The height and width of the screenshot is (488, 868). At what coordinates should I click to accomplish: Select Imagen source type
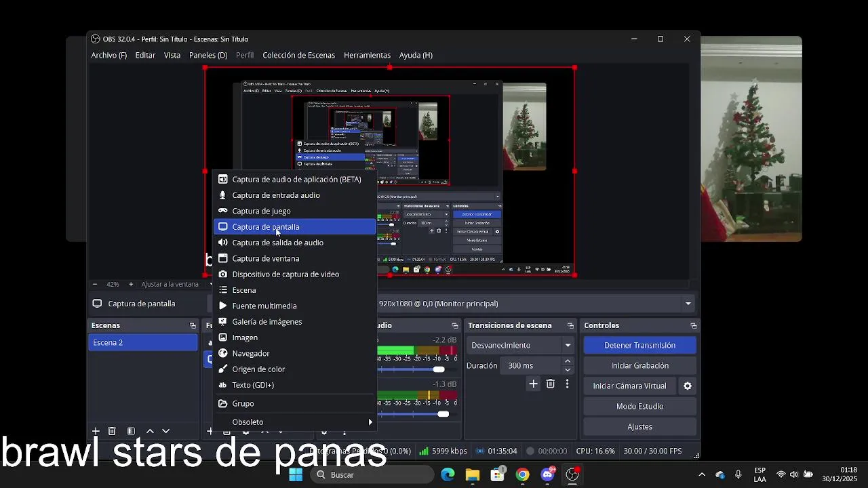click(294, 338)
